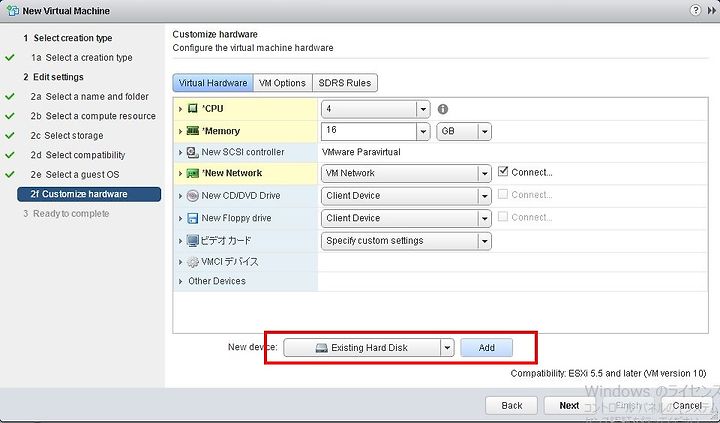Click the video card monitor icon
Screen dimensions: 720x423
coord(192,241)
